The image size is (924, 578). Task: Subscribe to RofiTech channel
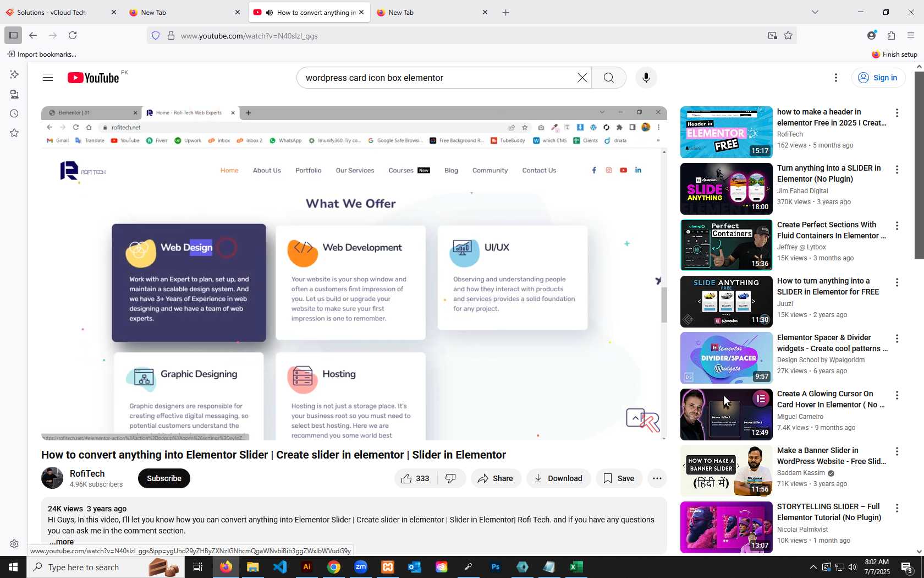pos(164,478)
